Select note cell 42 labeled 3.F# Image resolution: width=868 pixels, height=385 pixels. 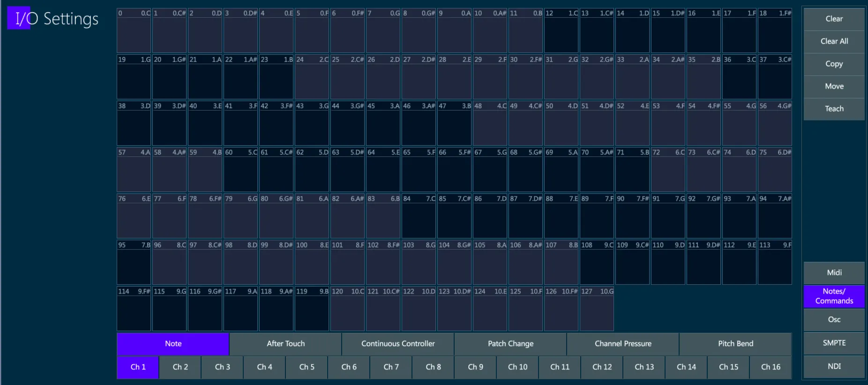click(277, 124)
